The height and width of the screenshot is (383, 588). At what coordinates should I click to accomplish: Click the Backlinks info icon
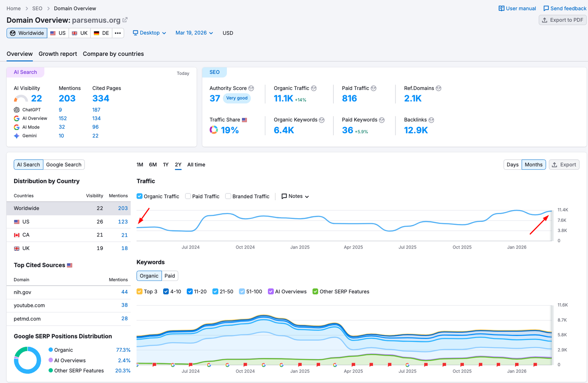[431, 120]
